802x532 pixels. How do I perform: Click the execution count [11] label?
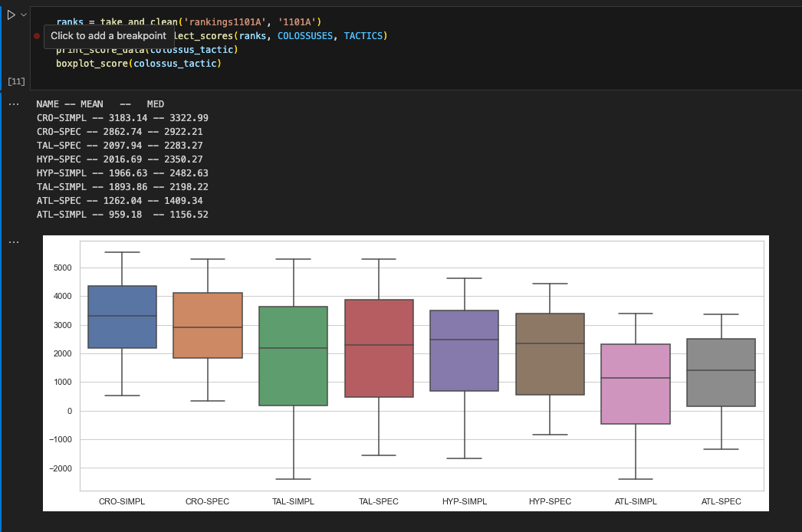point(16,81)
